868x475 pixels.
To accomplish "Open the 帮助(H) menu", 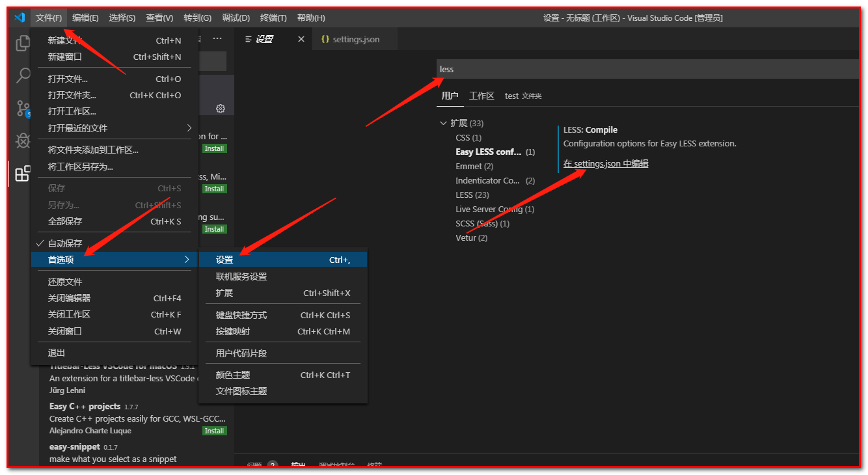I will pyautogui.click(x=311, y=18).
